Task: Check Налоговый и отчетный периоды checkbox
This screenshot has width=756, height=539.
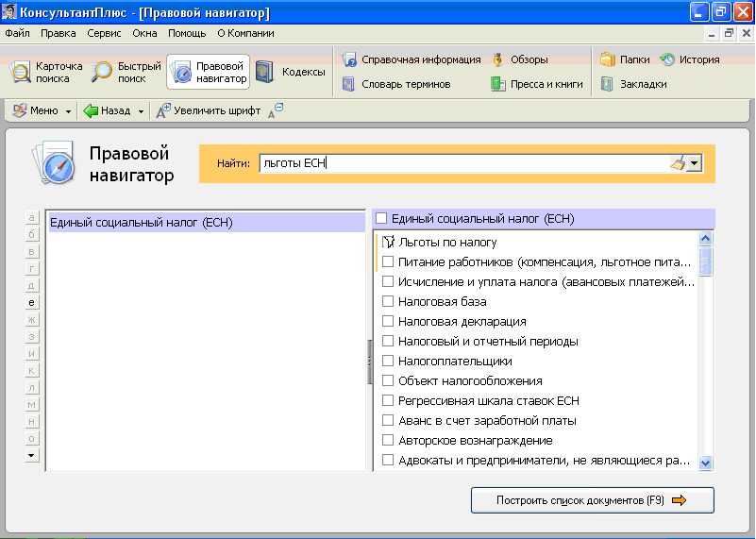Action: (x=388, y=341)
